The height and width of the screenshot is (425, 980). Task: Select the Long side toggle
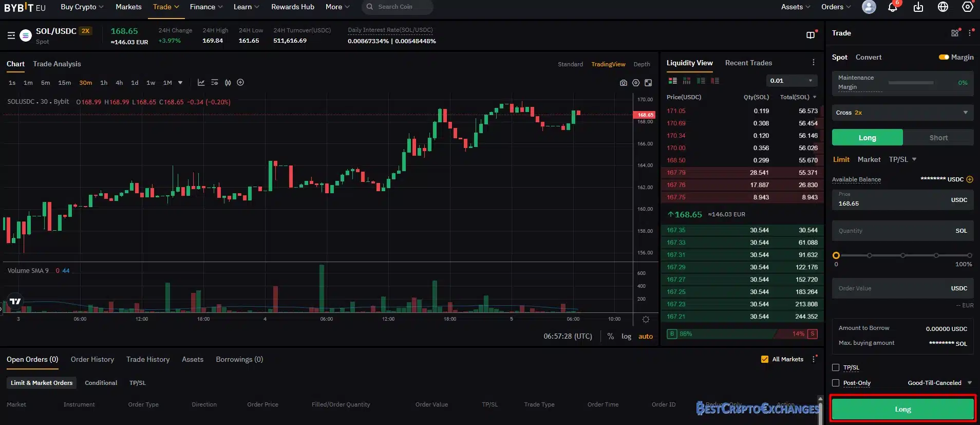(x=867, y=137)
